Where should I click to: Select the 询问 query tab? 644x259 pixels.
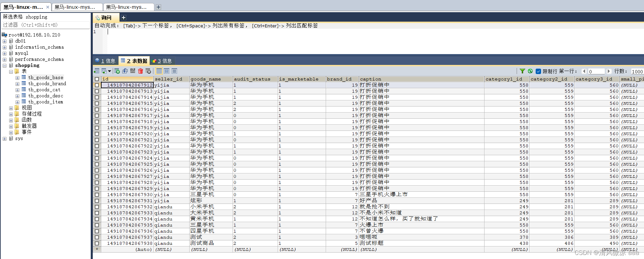point(106,18)
